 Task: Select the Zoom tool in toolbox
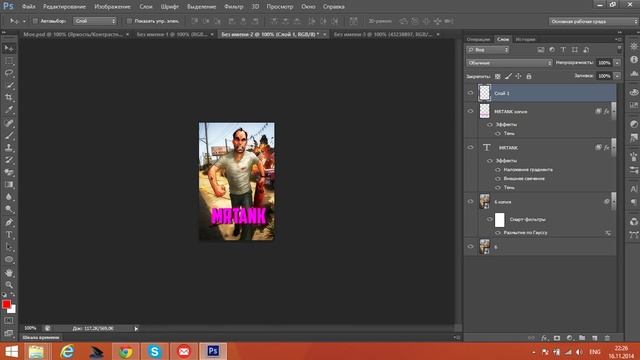(x=9, y=284)
